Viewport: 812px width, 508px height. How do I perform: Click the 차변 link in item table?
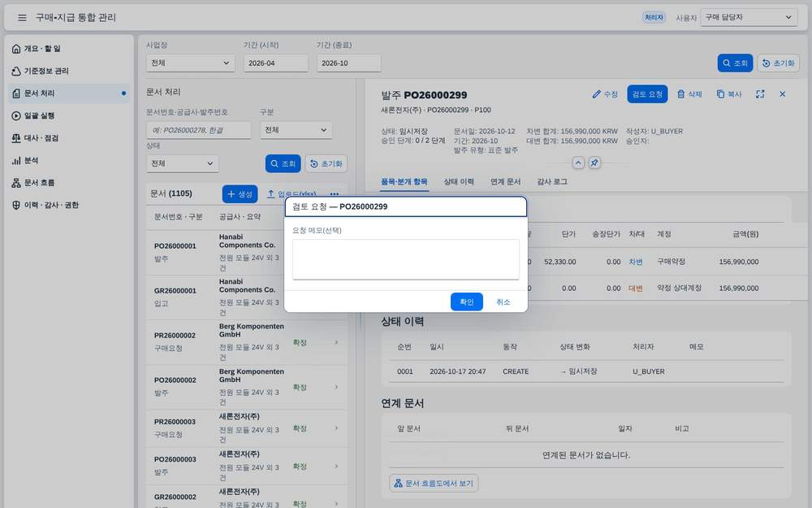click(x=636, y=262)
